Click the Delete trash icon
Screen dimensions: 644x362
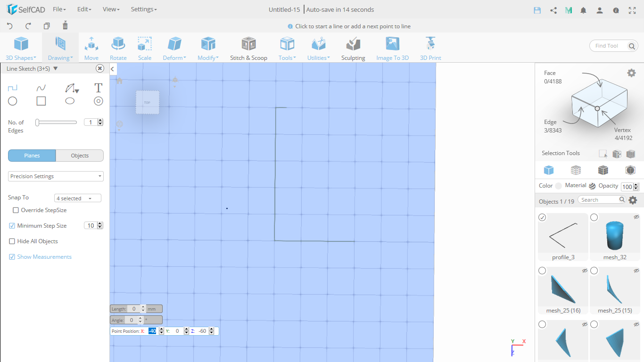(65, 25)
